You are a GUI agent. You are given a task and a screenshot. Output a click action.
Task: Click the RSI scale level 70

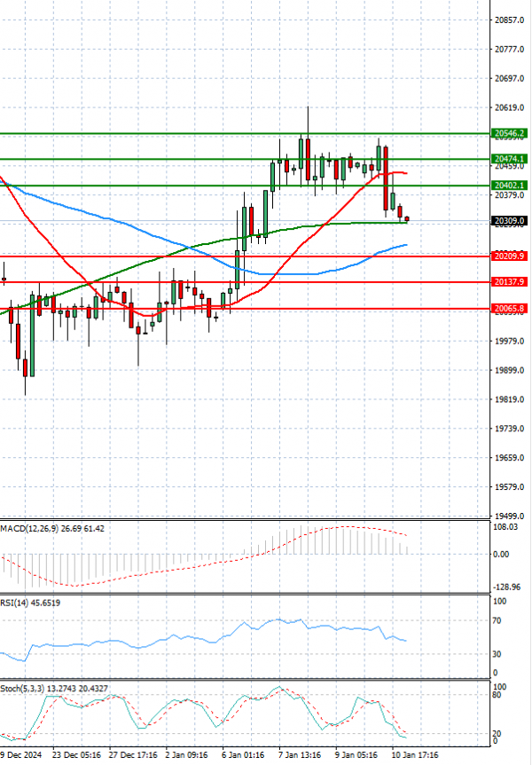pos(497,621)
